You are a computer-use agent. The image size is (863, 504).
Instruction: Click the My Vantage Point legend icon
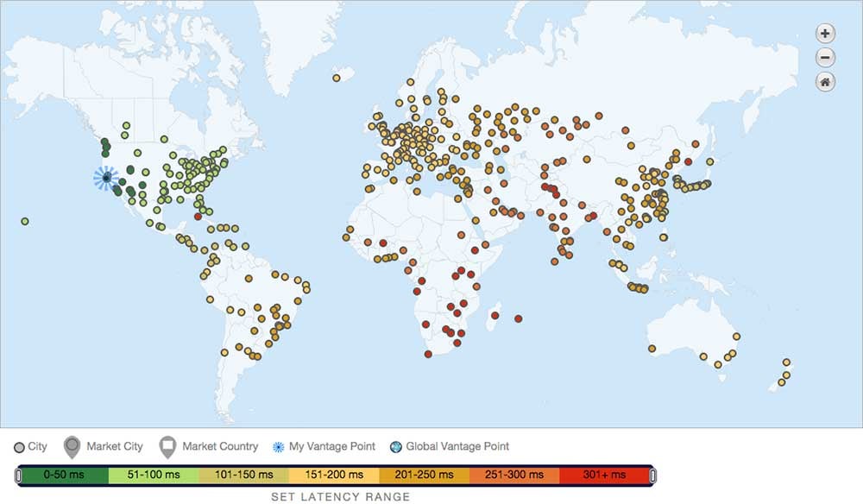pyautogui.click(x=279, y=447)
